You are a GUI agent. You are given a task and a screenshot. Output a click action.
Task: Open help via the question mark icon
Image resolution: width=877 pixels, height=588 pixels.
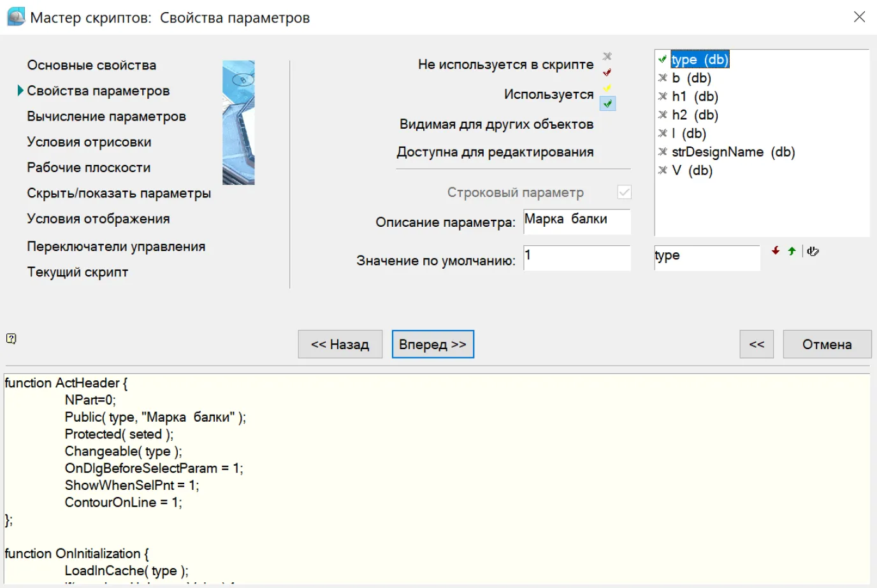(x=11, y=338)
